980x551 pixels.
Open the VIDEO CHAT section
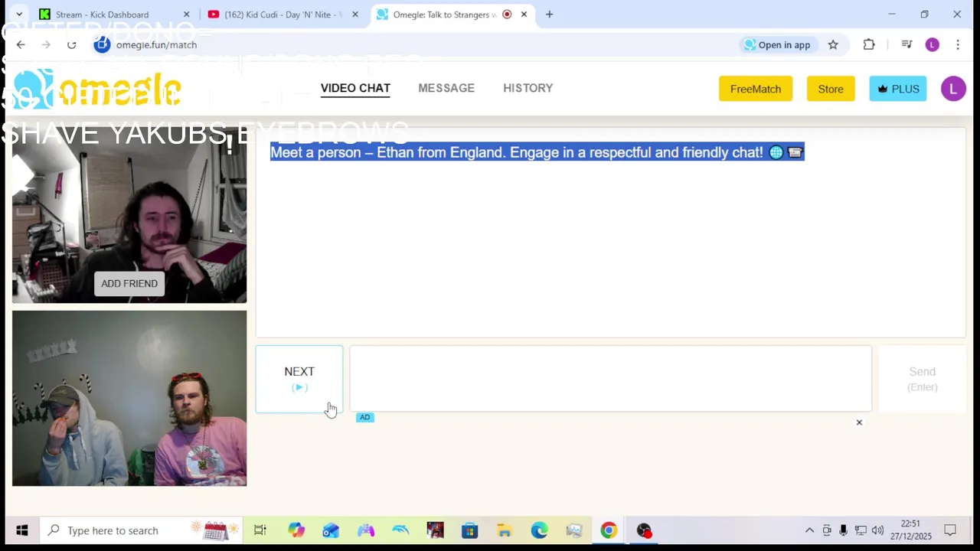pos(355,88)
